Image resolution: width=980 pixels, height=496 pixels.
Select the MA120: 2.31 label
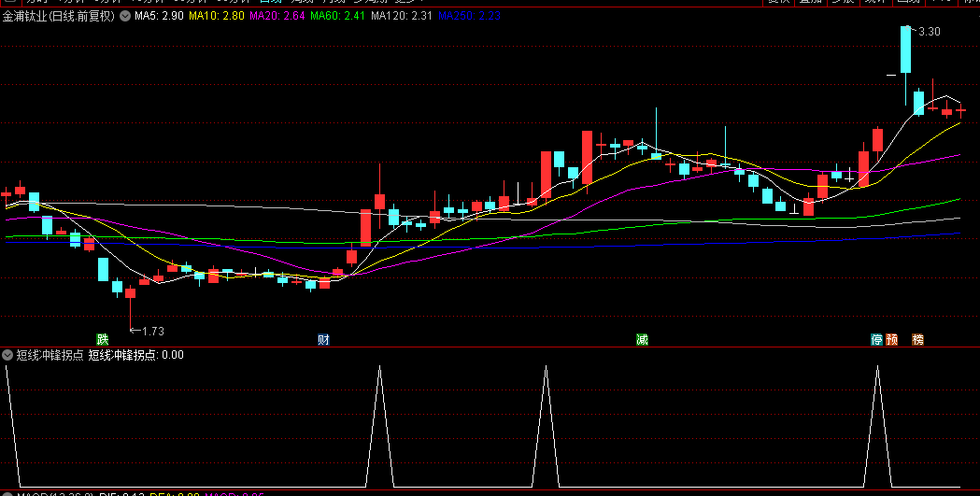click(402, 16)
